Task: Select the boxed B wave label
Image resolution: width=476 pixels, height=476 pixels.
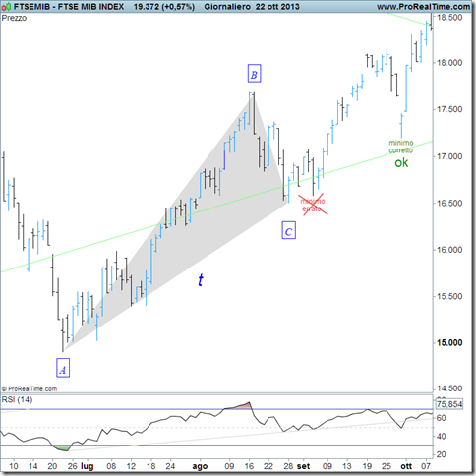Action: 254,73
